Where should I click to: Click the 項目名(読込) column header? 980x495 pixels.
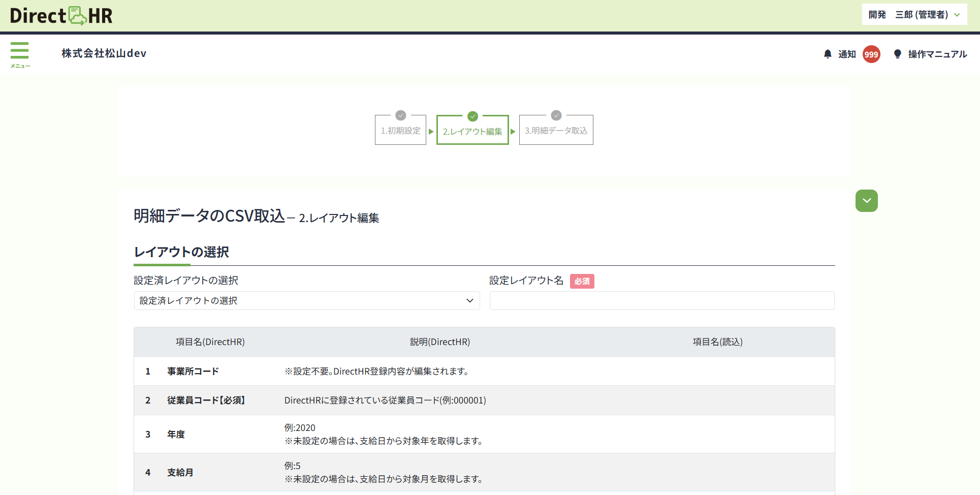(x=717, y=342)
